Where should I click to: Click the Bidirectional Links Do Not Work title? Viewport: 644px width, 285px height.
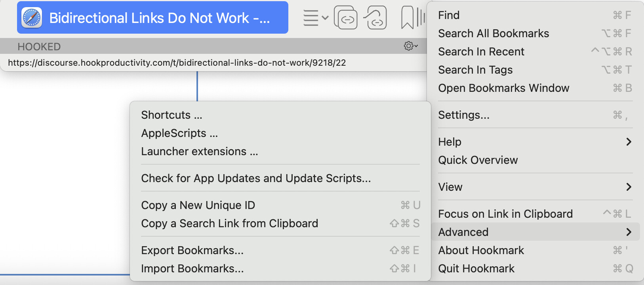159,18
